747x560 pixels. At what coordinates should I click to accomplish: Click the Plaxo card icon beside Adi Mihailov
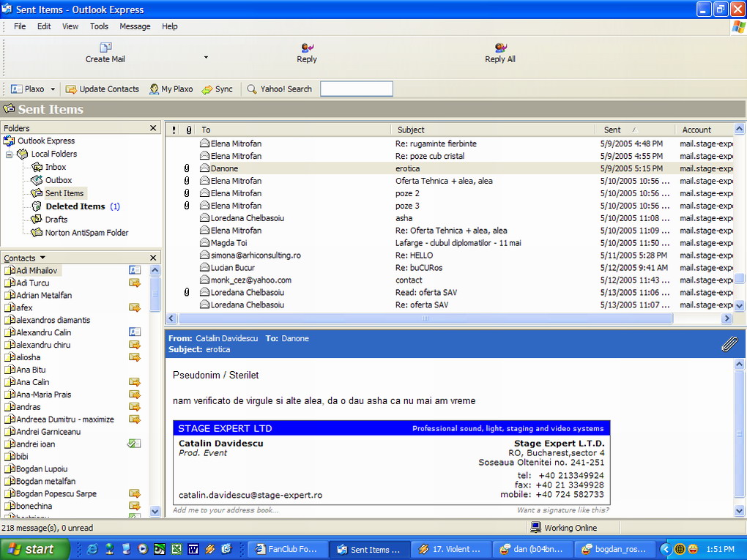(x=135, y=270)
